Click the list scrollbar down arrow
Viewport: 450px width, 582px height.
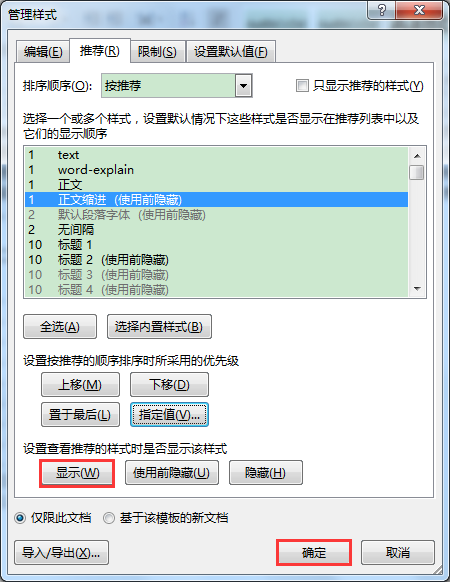pos(417,289)
